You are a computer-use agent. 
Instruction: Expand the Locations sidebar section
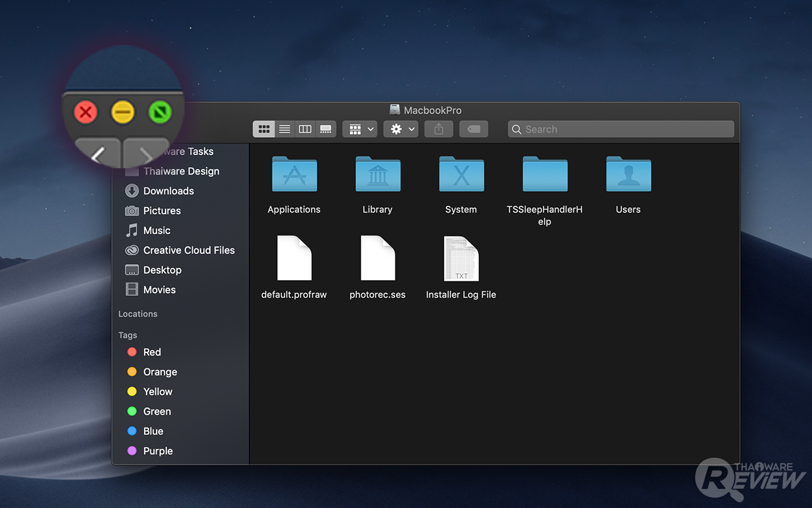coord(138,314)
